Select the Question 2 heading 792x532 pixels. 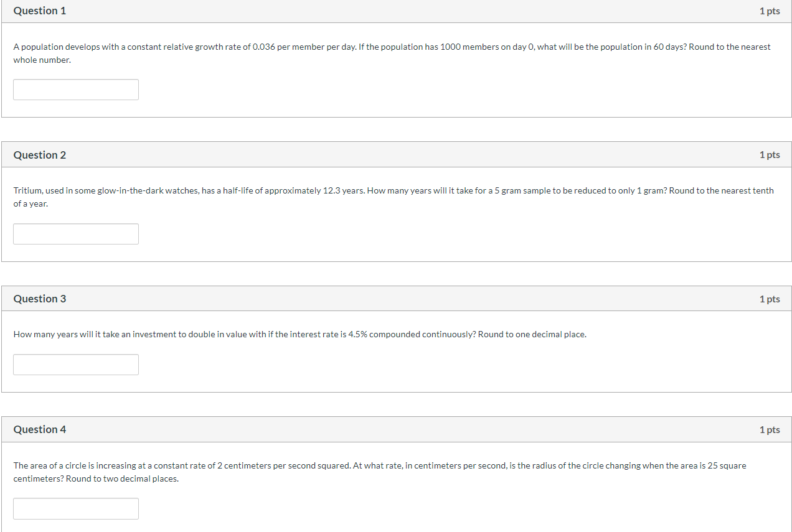[x=40, y=155]
